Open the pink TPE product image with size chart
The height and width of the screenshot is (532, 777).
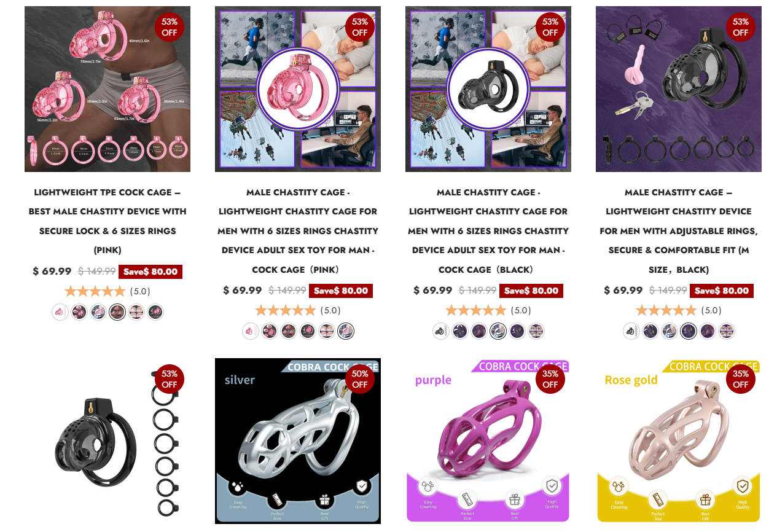(x=107, y=89)
